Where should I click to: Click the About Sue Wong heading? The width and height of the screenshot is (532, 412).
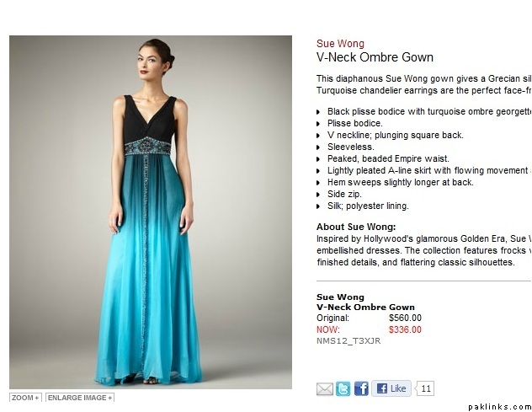[356, 227]
